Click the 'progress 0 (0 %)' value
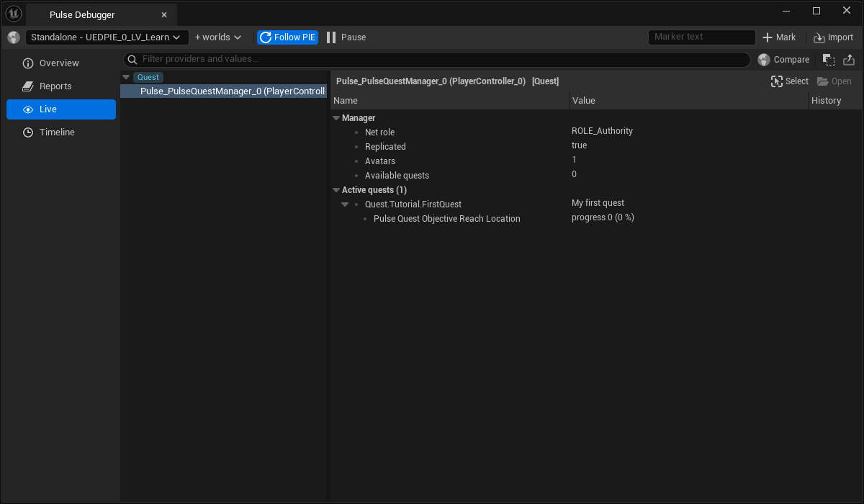This screenshot has width=864, height=504. point(603,217)
